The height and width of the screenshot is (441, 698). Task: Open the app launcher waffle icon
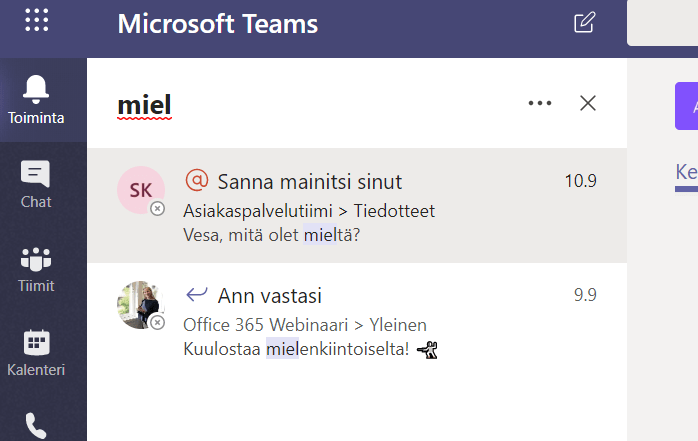click(x=36, y=22)
